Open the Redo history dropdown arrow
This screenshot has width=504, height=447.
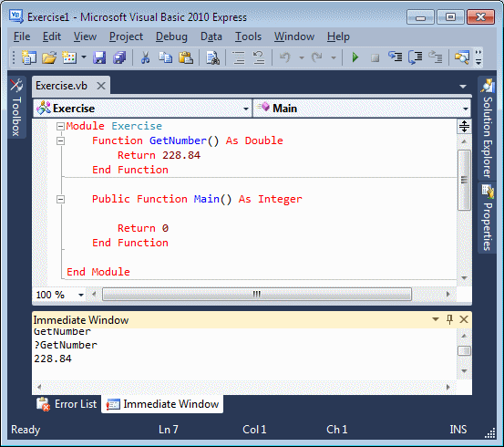pyautogui.click(x=334, y=57)
